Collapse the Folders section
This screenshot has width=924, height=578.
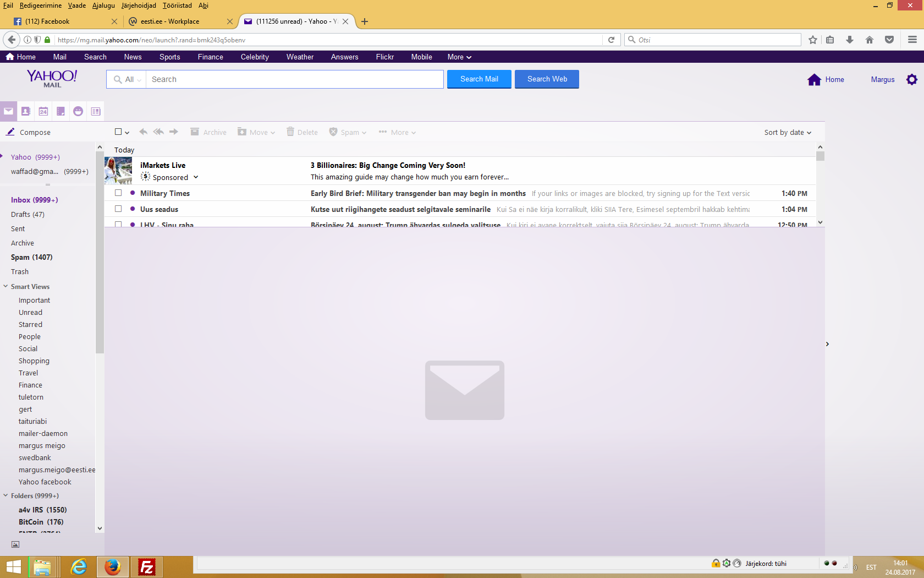5,495
